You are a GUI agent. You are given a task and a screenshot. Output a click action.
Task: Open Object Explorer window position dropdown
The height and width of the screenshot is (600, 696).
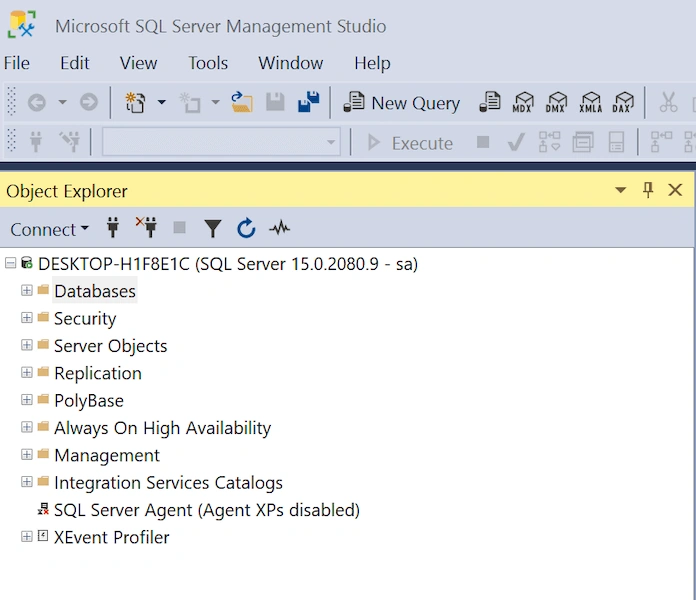pyautogui.click(x=621, y=190)
